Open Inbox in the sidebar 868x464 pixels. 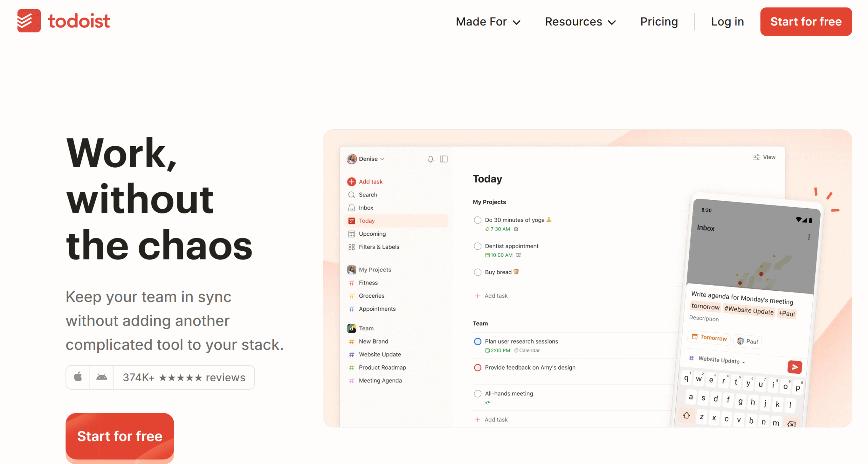pos(396,208)
